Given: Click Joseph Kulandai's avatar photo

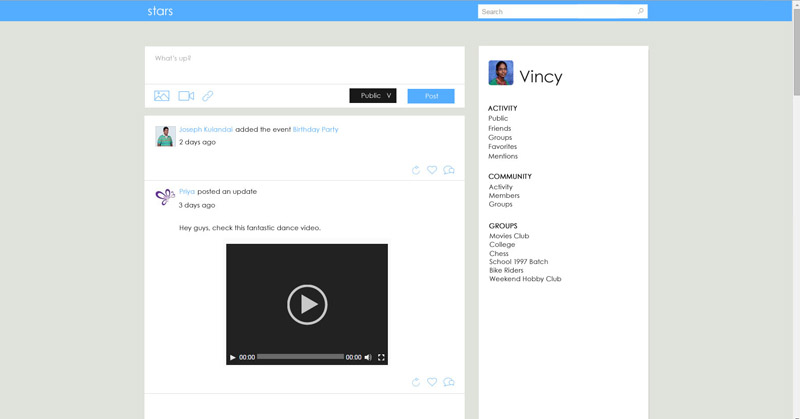Looking at the screenshot, I should [165, 136].
